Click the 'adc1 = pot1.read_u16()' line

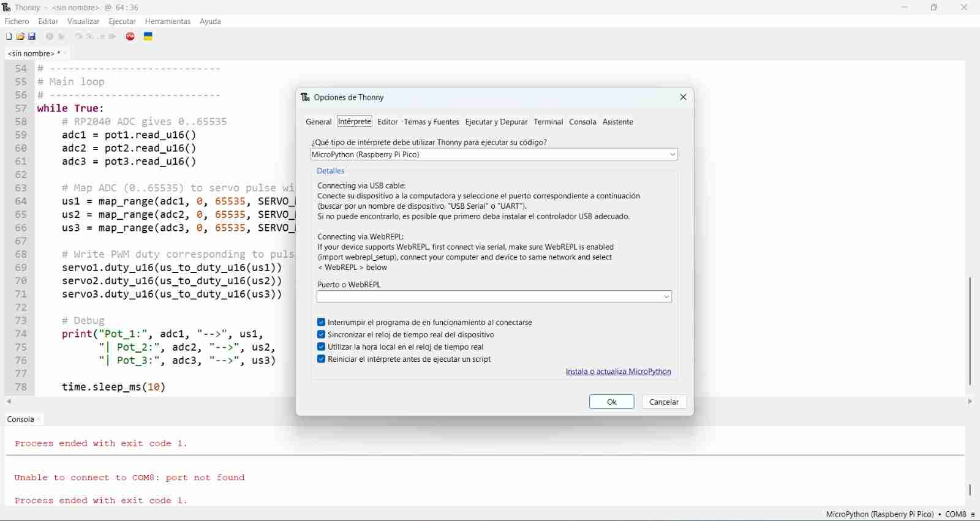tap(129, 135)
